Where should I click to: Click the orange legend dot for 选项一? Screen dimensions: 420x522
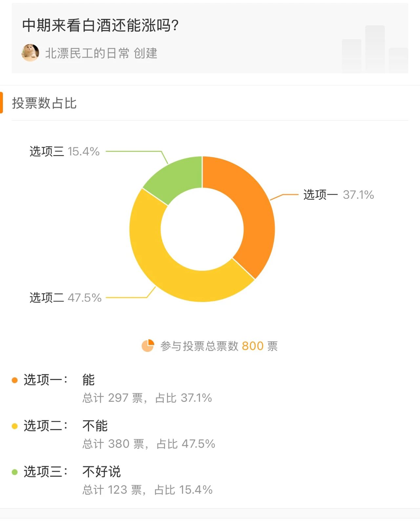(14, 380)
